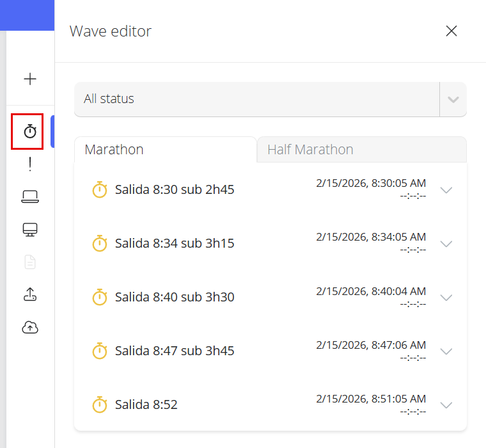The width and height of the screenshot is (486, 448).
Task: Select Salida 8:30 sub 2h45 label
Action: click(x=175, y=189)
